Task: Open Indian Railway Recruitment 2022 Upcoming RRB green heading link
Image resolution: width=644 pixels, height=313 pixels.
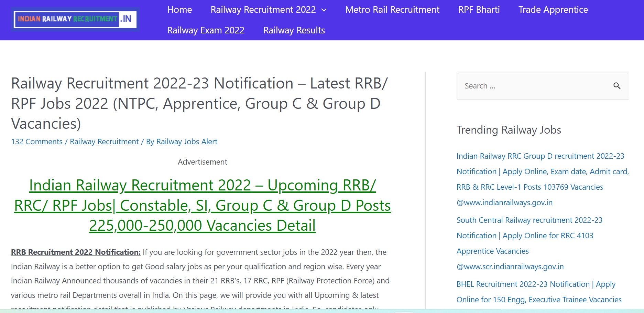Action: point(203,205)
